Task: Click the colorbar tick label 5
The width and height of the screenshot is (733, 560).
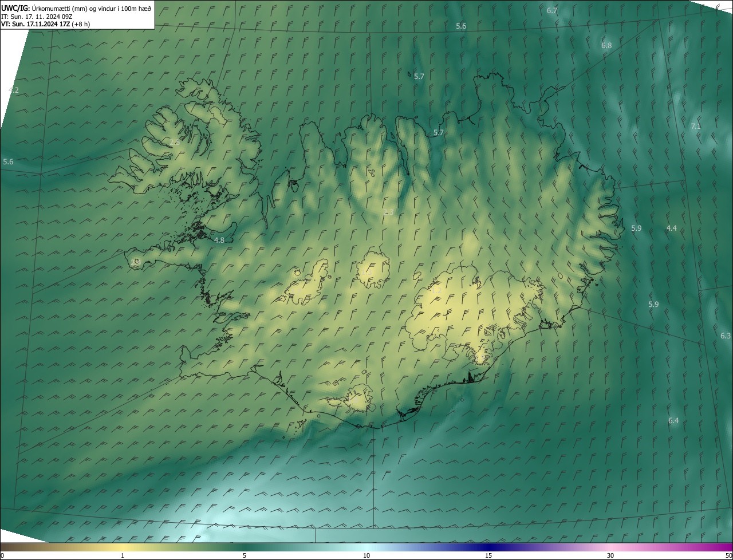Action: click(245, 555)
